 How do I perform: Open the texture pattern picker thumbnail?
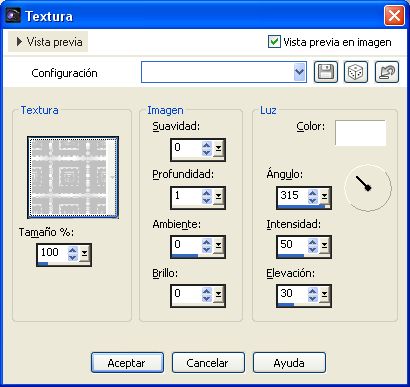pyautogui.click(x=73, y=177)
